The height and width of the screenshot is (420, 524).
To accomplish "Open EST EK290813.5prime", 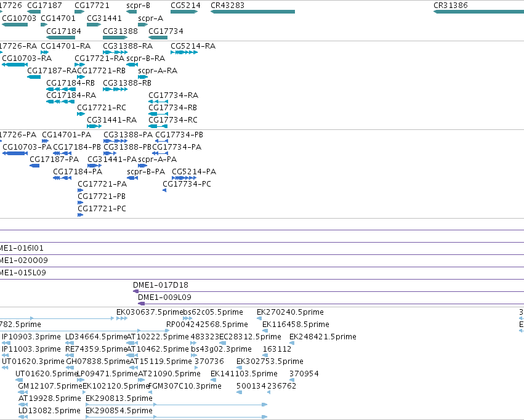I will (177, 405).
